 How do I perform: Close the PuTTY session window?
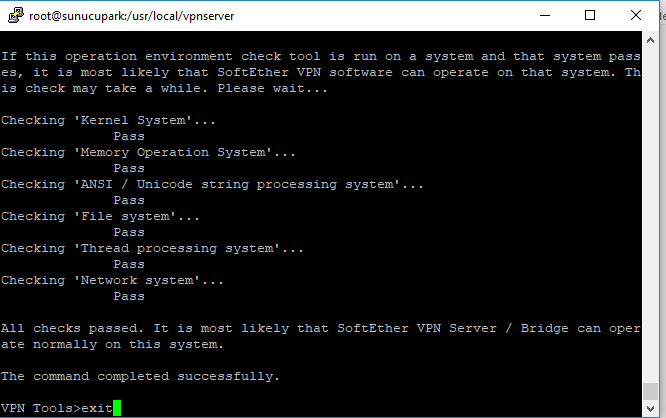pyautogui.click(x=635, y=15)
